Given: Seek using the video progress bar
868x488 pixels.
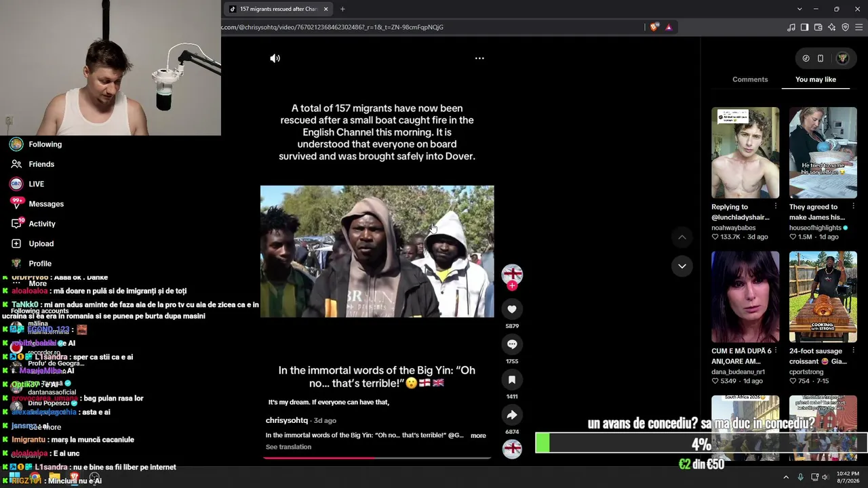Looking at the screenshot, I should pyautogui.click(x=377, y=458).
